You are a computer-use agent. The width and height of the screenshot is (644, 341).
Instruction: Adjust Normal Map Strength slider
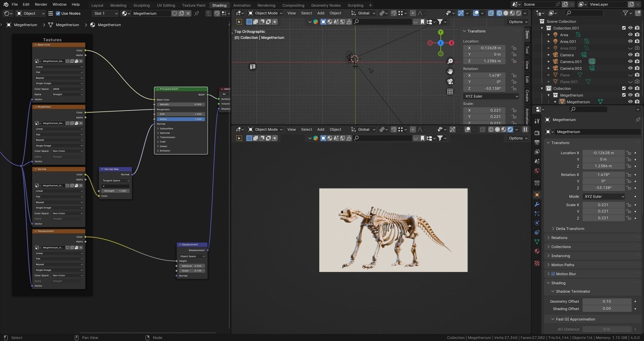115,191
